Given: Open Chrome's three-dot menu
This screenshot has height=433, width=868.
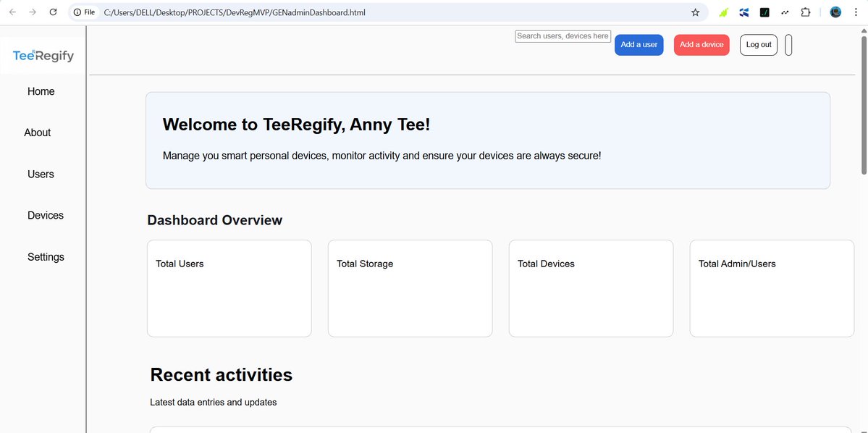Looking at the screenshot, I should (856, 12).
